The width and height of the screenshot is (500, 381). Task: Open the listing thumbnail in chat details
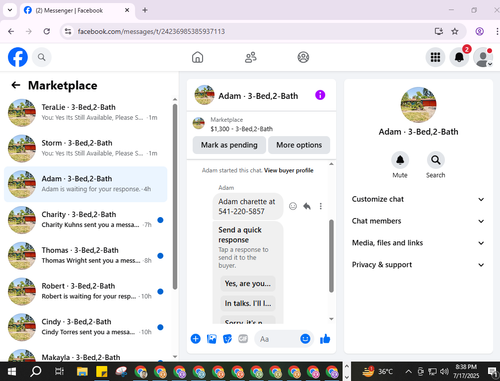[x=418, y=105]
